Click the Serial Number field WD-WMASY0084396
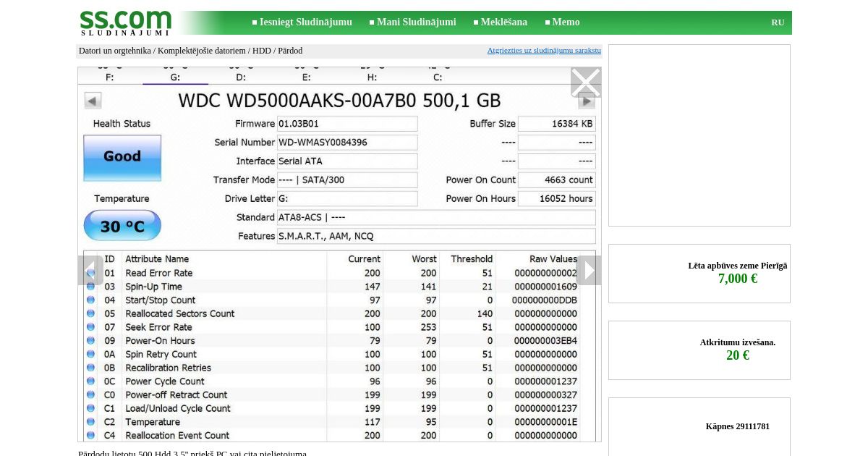The height and width of the screenshot is (456, 868). (x=347, y=143)
